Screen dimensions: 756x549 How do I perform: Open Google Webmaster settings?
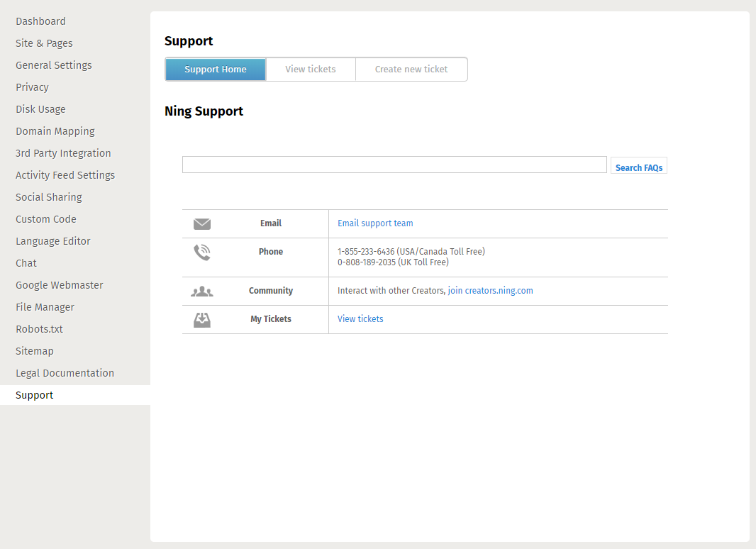(x=60, y=285)
